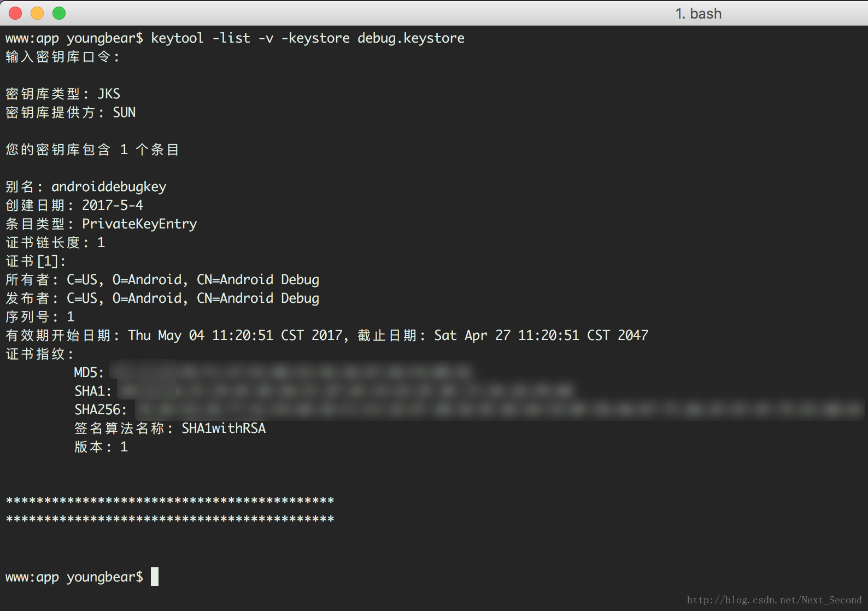The width and height of the screenshot is (868, 611).
Task: Click the certificate chain length line '证书链长度: 1'
Action: pos(55,243)
